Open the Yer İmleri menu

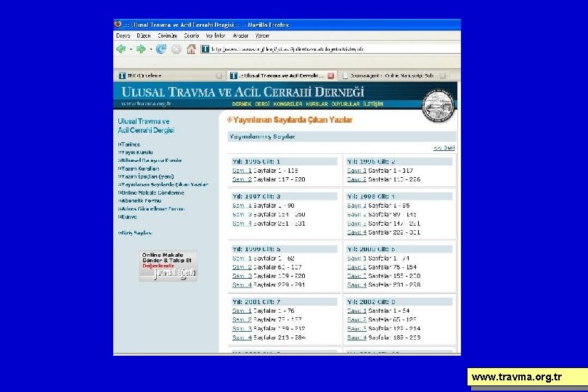(x=216, y=36)
